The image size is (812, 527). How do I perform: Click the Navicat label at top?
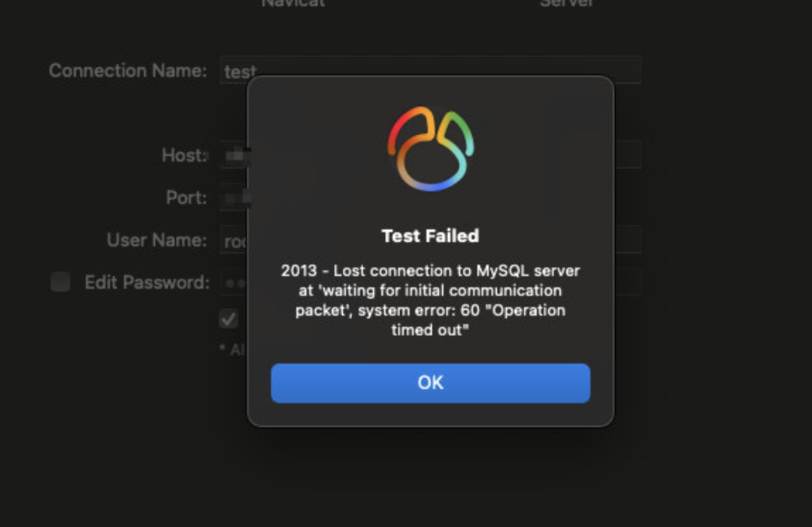(x=293, y=4)
